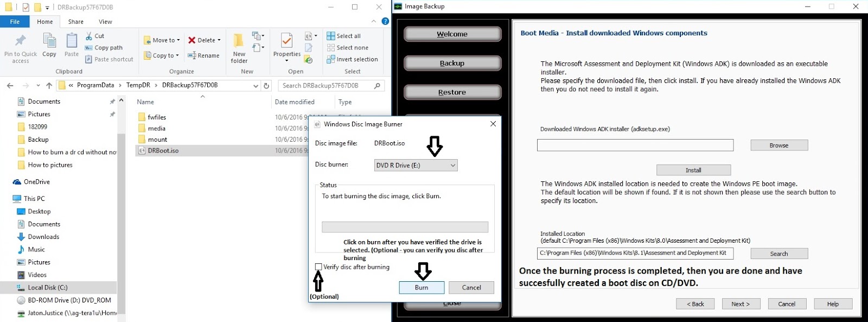This screenshot has height=322, width=868.
Task: Go up one folder level arrow
Action: click(x=49, y=86)
